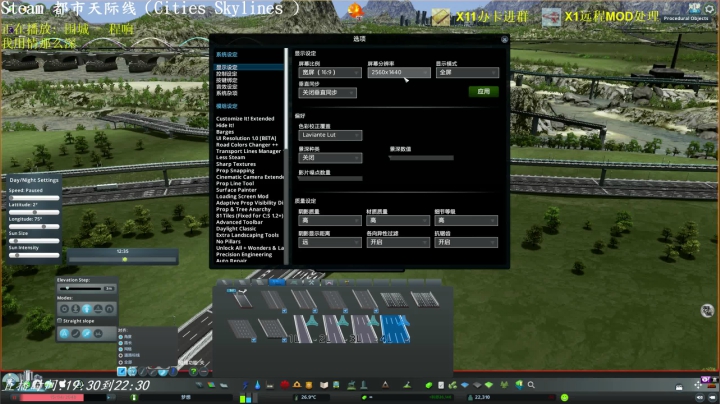Open Prop Line Tool mod settings
This screenshot has height=404, width=720.
click(235, 183)
